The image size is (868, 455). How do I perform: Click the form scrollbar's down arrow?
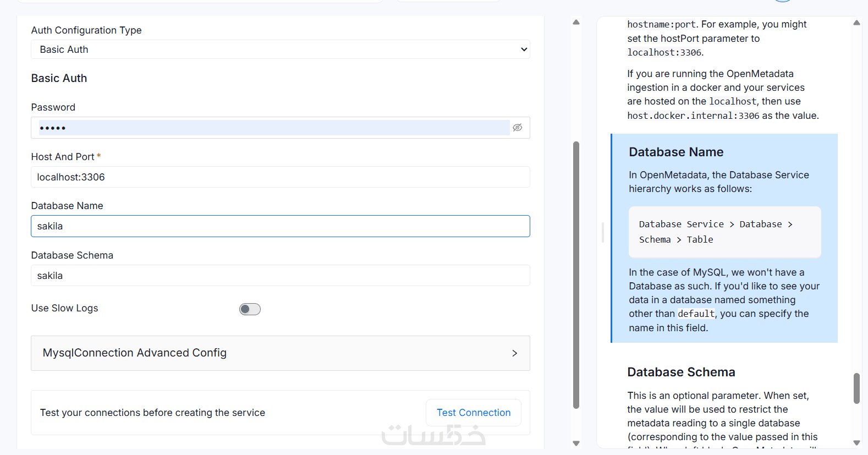[x=576, y=443]
